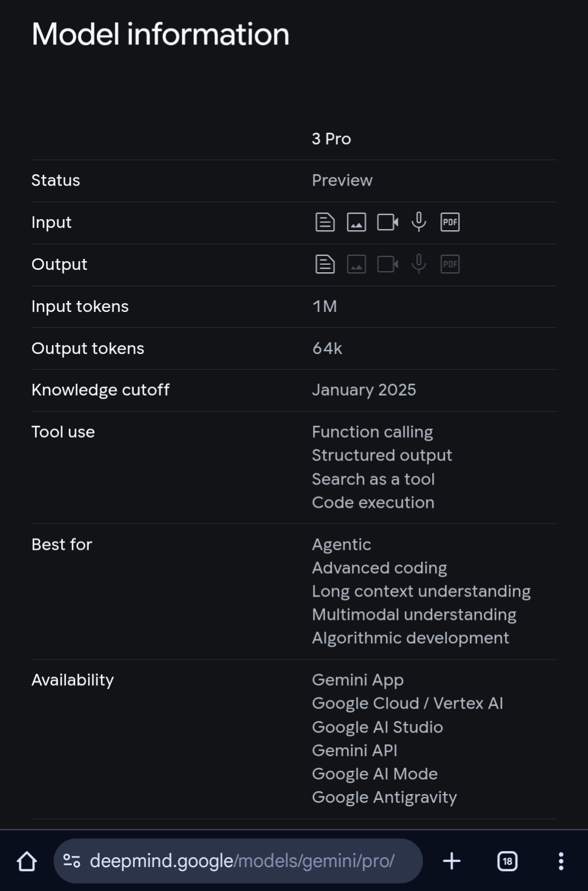Click the PDF icon in Input row
Image resolution: width=588 pixels, height=891 pixels.
450,223
